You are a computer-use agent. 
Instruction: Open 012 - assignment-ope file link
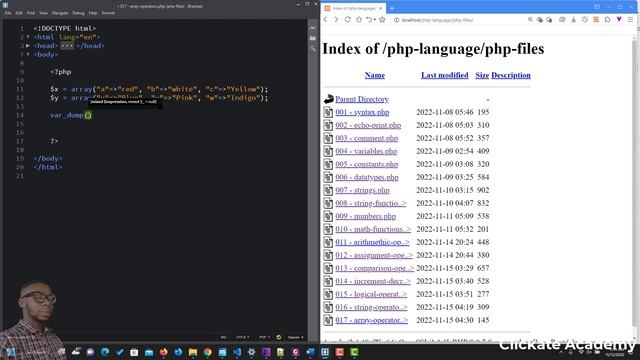click(374, 255)
